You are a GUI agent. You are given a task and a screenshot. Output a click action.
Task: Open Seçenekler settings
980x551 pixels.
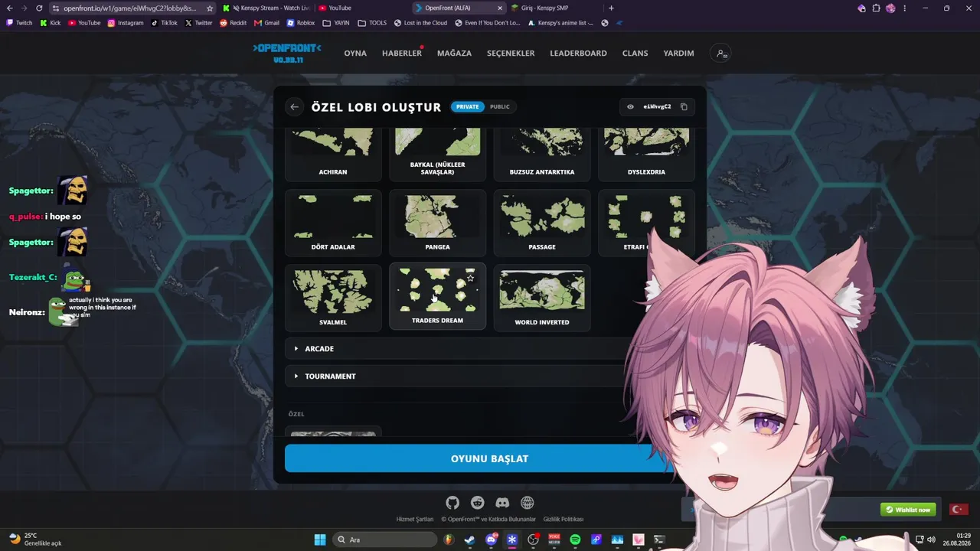point(511,54)
